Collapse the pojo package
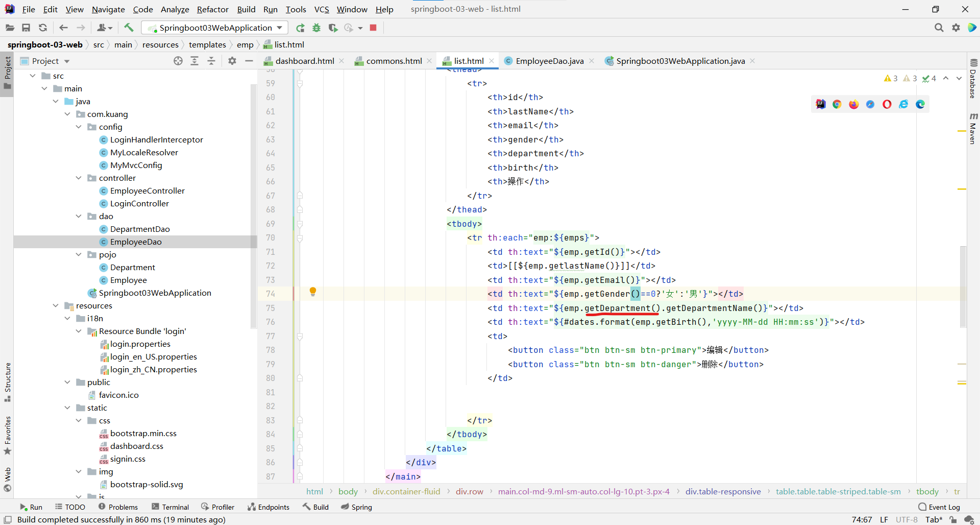The image size is (980, 525). pyautogui.click(x=79, y=254)
